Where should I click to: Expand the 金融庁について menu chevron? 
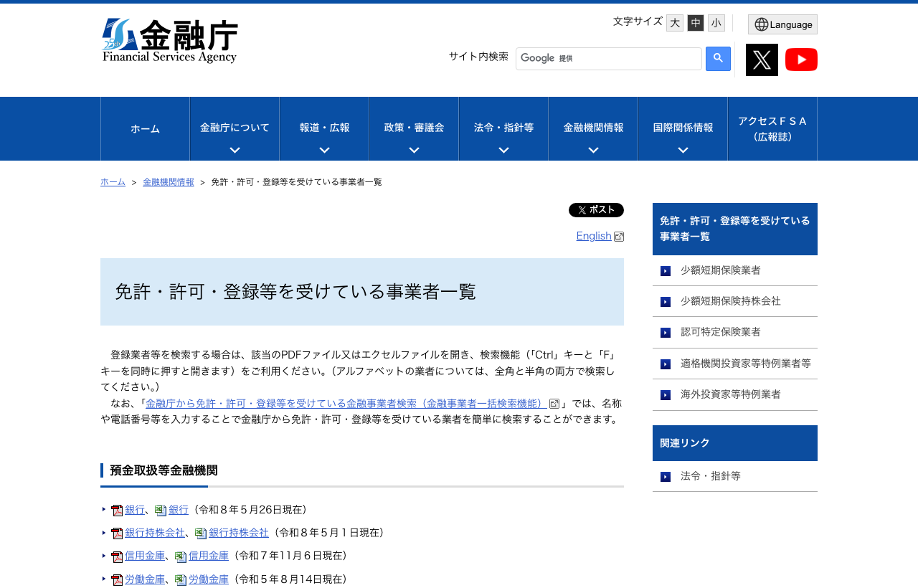(235, 150)
